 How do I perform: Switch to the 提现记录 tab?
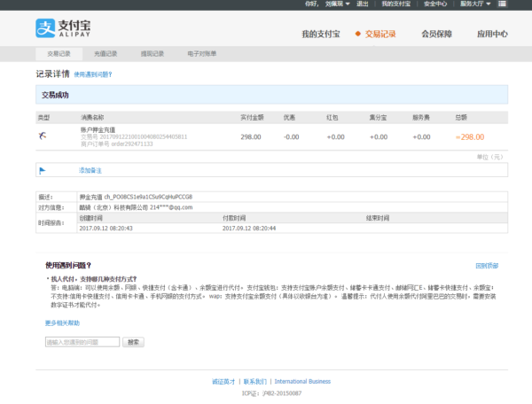[153, 54]
